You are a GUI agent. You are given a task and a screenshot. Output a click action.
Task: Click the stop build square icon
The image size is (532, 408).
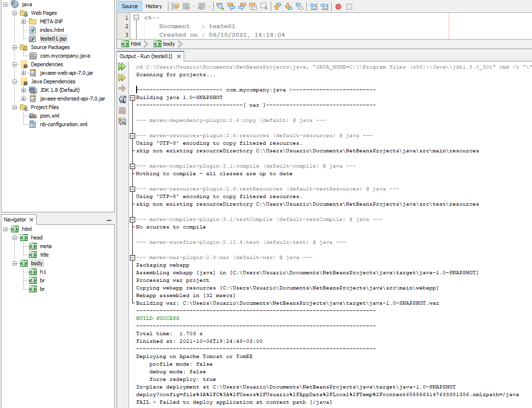[122, 110]
